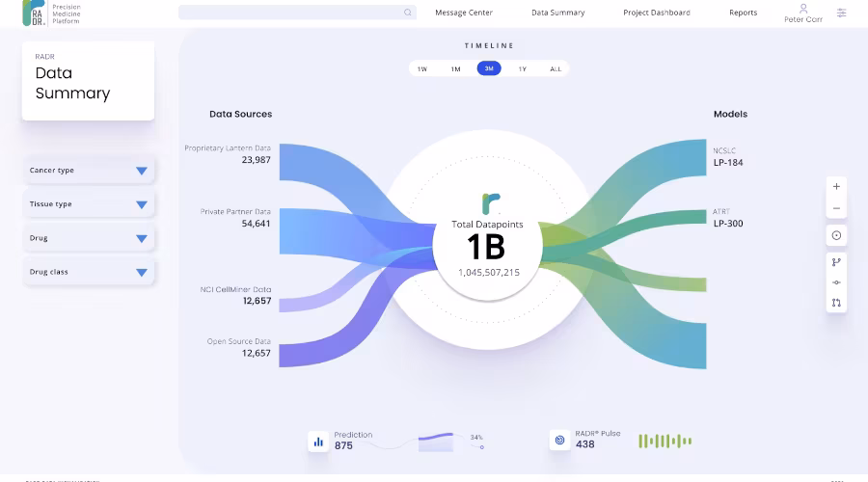Image resolution: width=868 pixels, height=482 pixels.
Task: Click the RADR Pulse spiral icon
Action: tap(559, 440)
